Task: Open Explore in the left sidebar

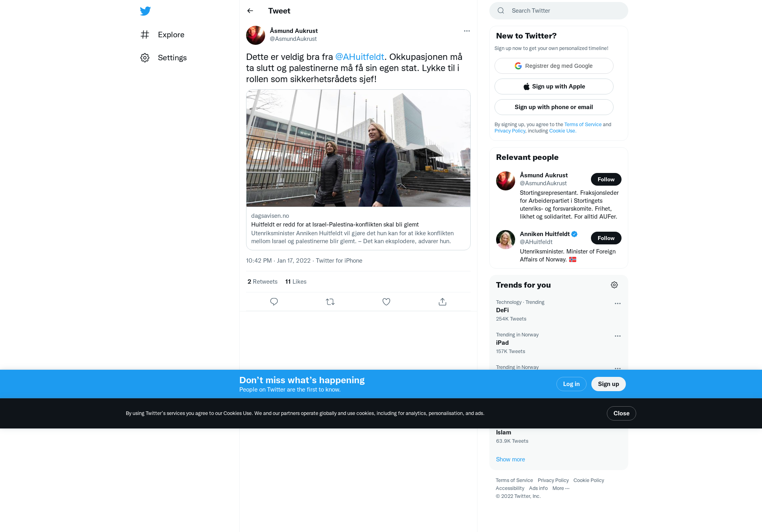Action: (162, 35)
